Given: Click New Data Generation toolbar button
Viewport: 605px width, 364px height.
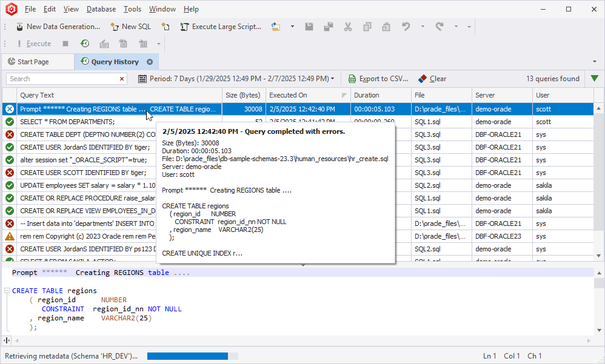Looking at the screenshot, I should pyautogui.click(x=58, y=27).
